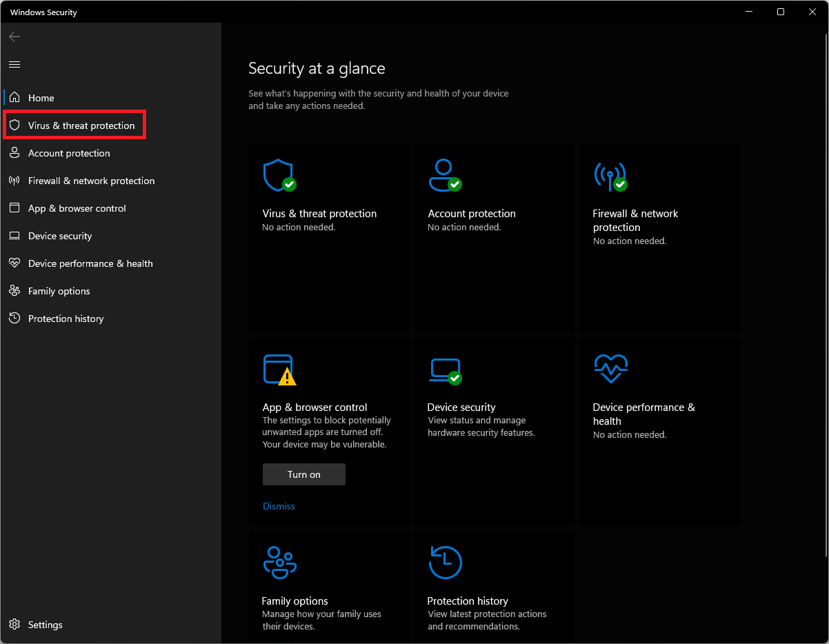The width and height of the screenshot is (829, 644).
Task: Click the Home icon in the sidebar
Action: [x=15, y=97]
